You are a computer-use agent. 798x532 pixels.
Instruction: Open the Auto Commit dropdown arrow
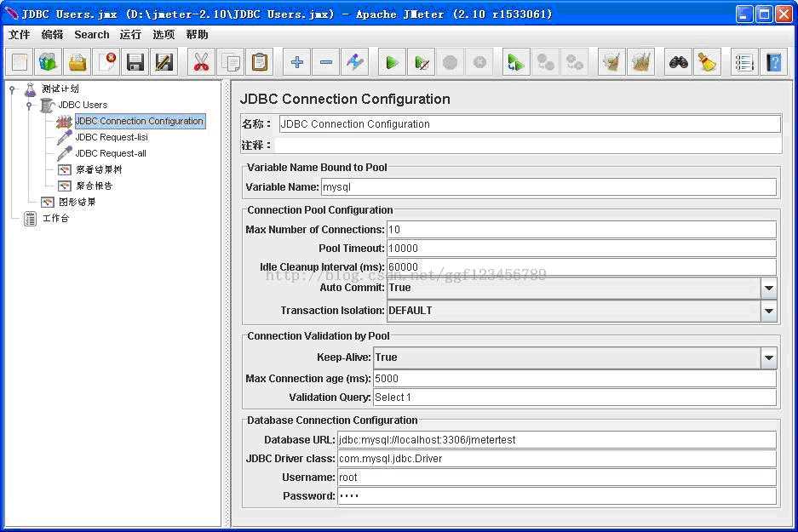coord(769,288)
